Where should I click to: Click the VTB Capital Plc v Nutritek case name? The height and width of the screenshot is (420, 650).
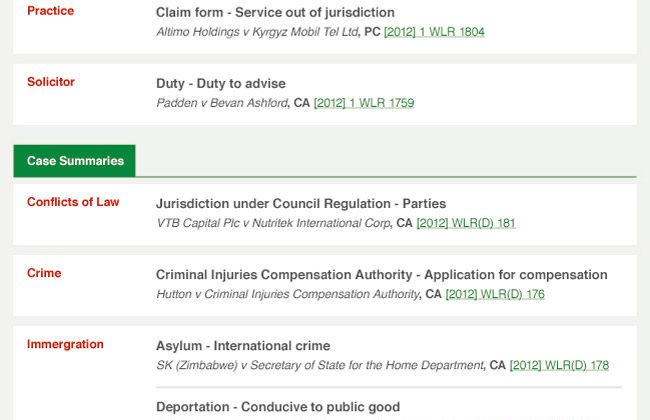pos(273,223)
